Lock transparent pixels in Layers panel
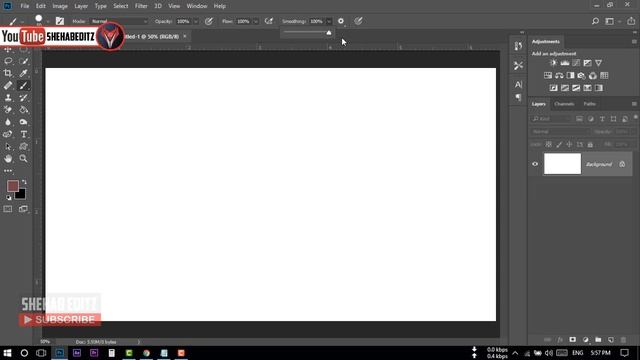This screenshot has height=360, width=640. click(x=549, y=144)
